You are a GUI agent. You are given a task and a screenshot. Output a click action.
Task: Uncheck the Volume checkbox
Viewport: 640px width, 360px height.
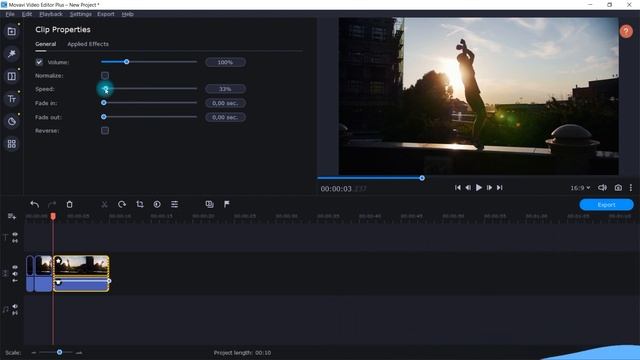39,62
